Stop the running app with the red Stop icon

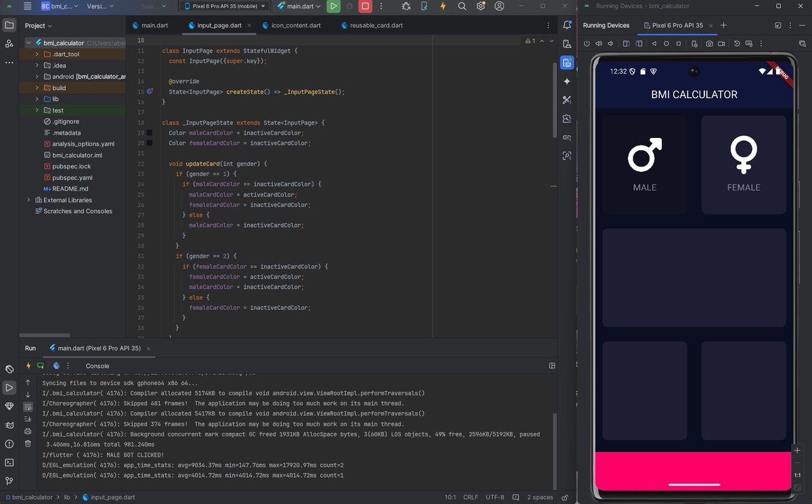[x=365, y=6]
